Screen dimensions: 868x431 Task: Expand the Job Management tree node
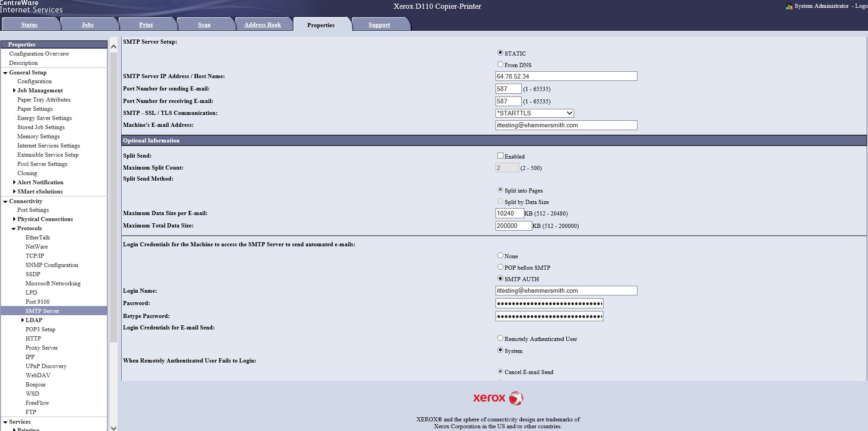[14, 91]
